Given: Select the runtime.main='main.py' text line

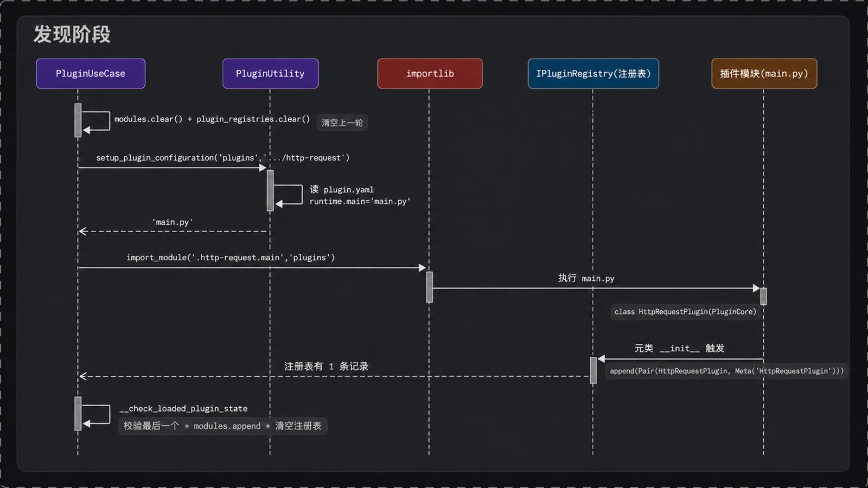Looking at the screenshot, I should [360, 201].
